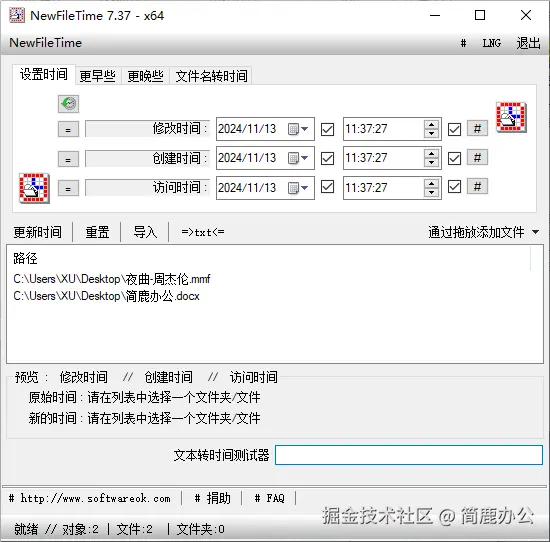550x542 pixels.
Task: Decrease the 修改时间 time with the down spinner
Action: pyautogui.click(x=431, y=134)
